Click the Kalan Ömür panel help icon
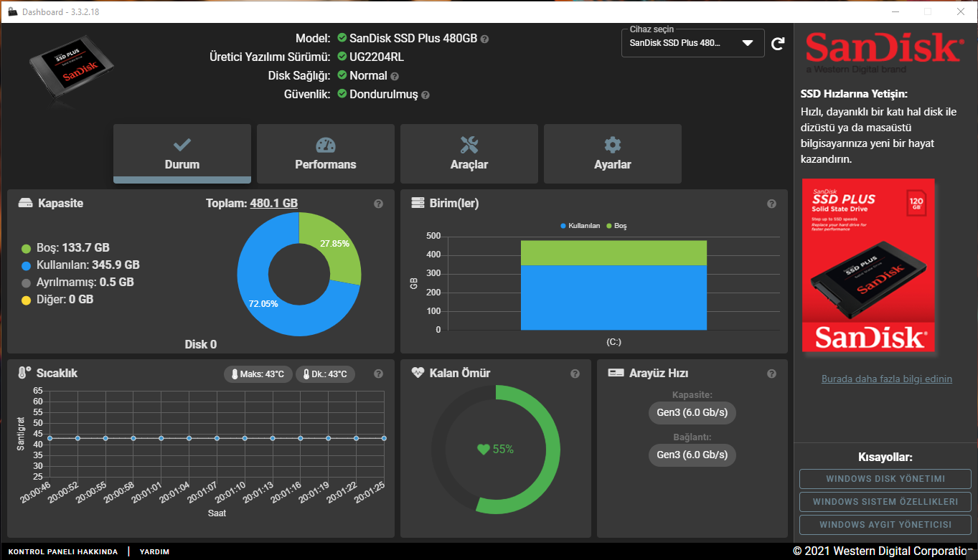The height and width of the screenshot is (560, 978). coord(575,374)
